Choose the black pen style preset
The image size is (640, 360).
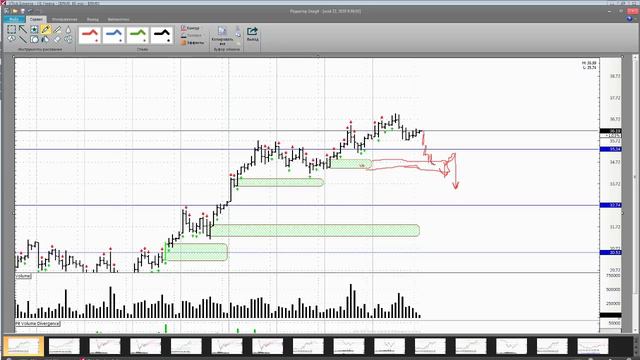coord(162,35)
